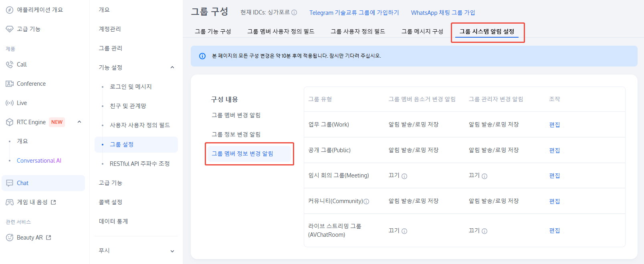Click the Call phone icon

[10, 64]
